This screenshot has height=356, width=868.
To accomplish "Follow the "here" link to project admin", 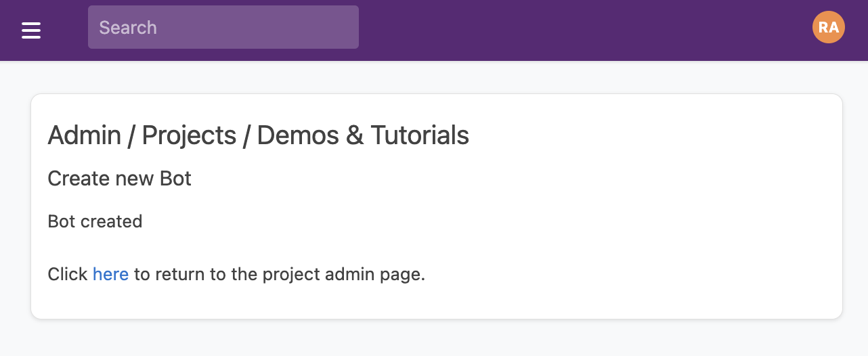I will click(110, 274).
